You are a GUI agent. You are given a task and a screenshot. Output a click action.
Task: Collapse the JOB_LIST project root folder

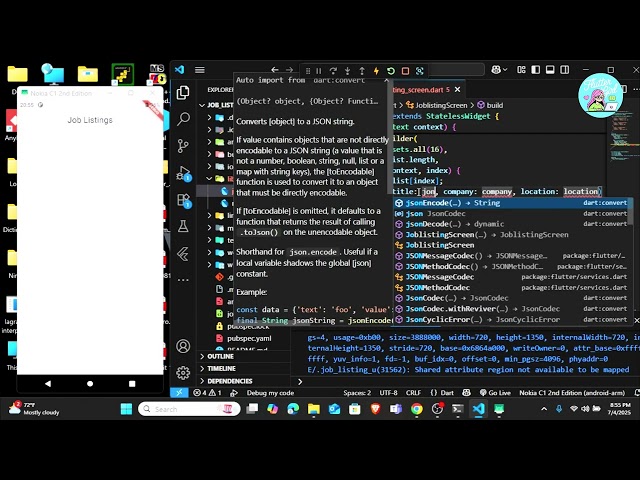coord(216,105)
